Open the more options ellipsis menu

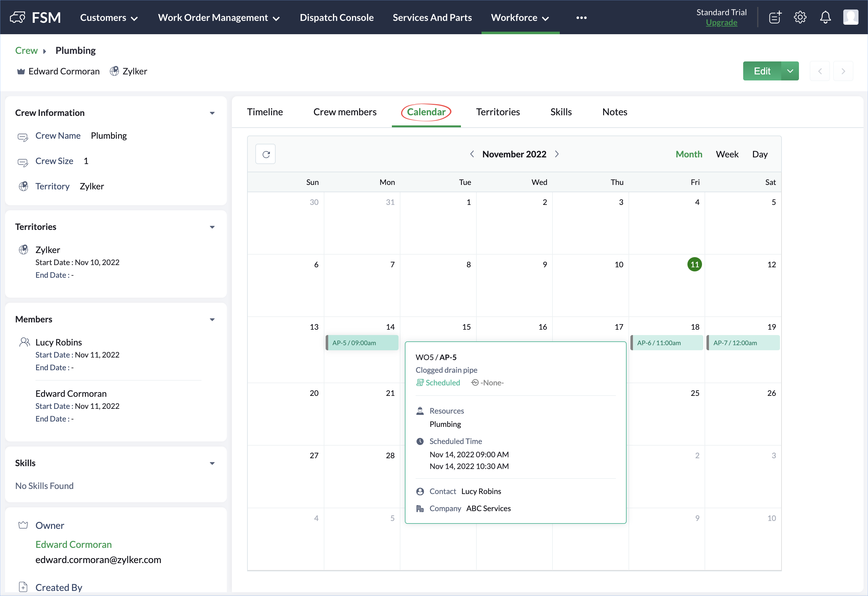pyautogui.click(x=581, y=17)
